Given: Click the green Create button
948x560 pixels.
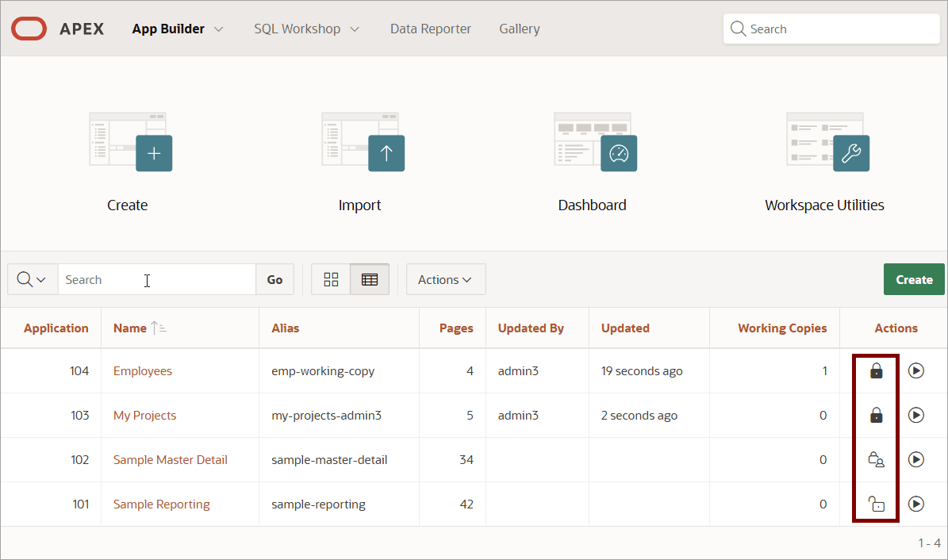Looking at the screenshot, I should point(914,279).
